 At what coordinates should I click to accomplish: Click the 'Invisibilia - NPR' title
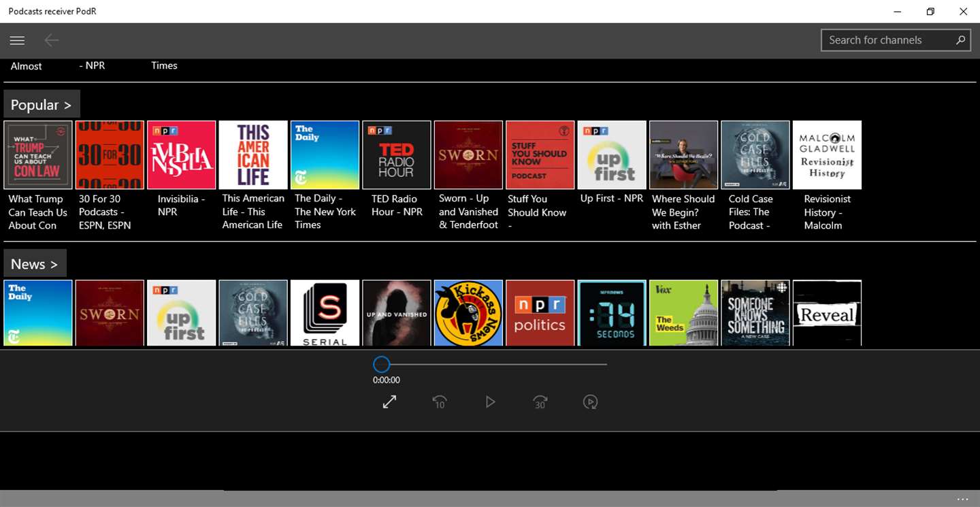coord(181,206)
